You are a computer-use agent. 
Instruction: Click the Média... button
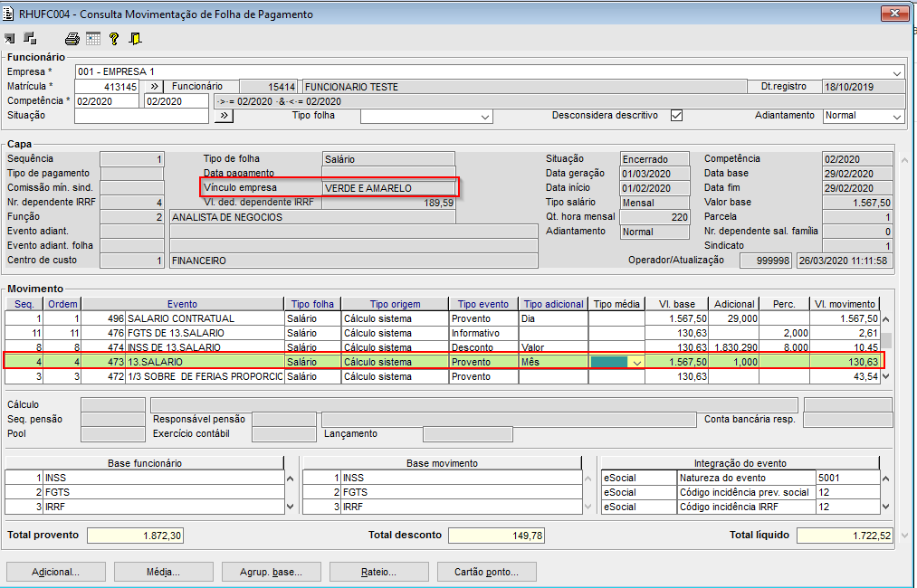click(x=163, y=572)
